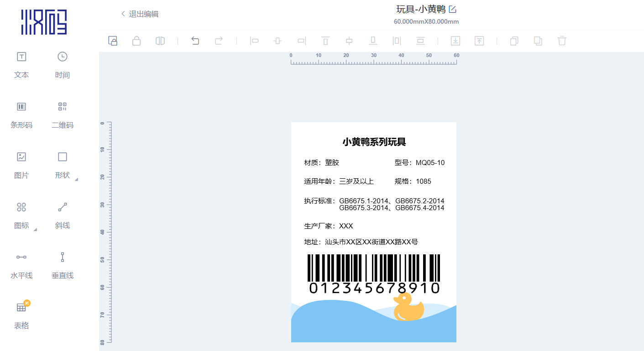This screenshot has height=351, width=644.
Task: Edit the label name 玩具-小黄鸭 pencil icon
Action: point(452,9)
